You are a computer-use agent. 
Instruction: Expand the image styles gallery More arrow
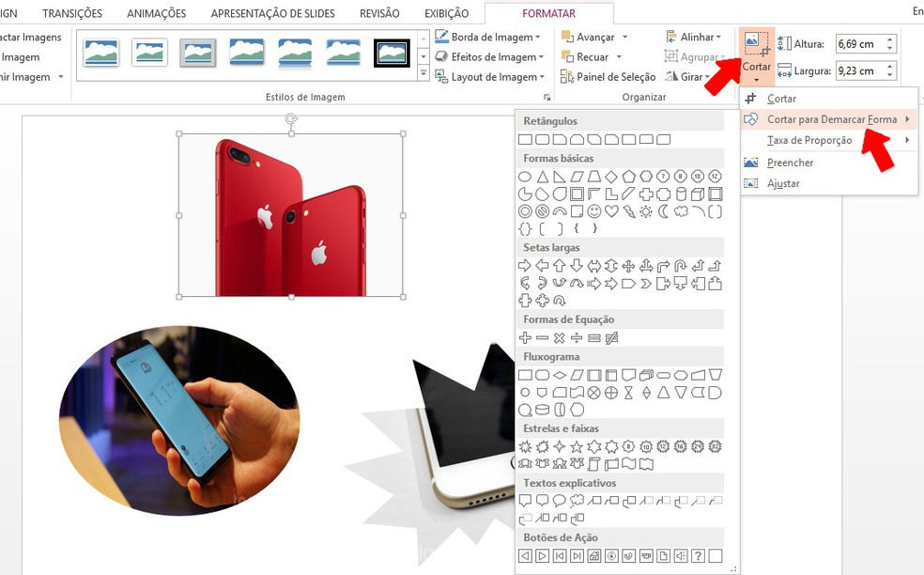click(x=423, y=73)
